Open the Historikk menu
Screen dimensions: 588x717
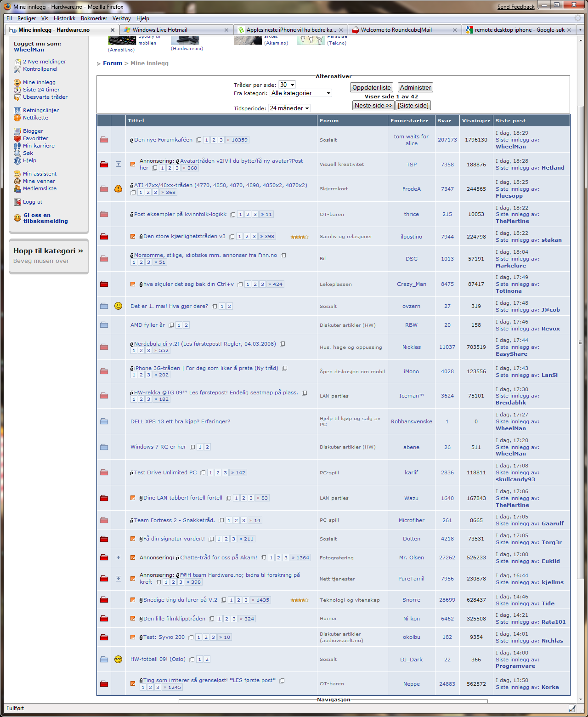64,18
